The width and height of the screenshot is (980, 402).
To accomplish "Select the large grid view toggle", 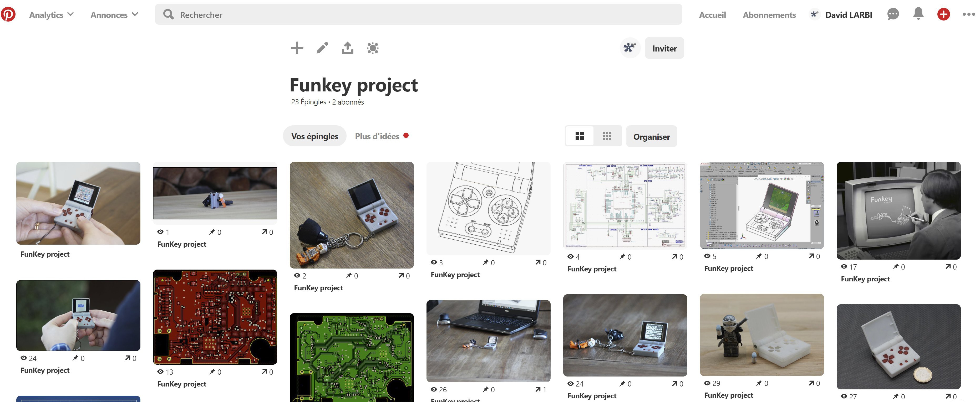I will (580, 136).
